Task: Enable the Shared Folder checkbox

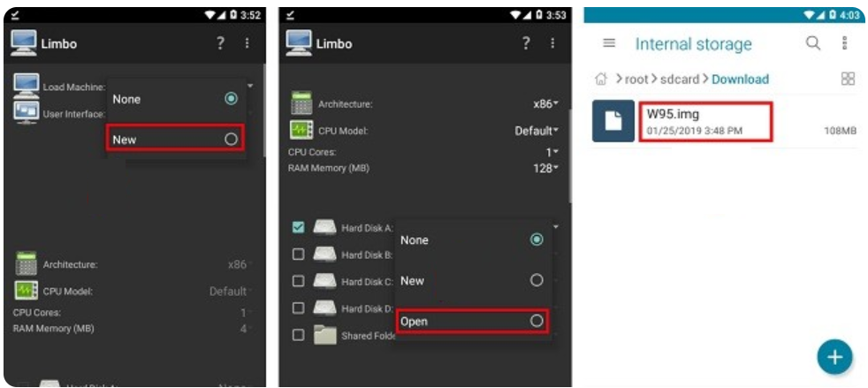Action: pos(299,335)
